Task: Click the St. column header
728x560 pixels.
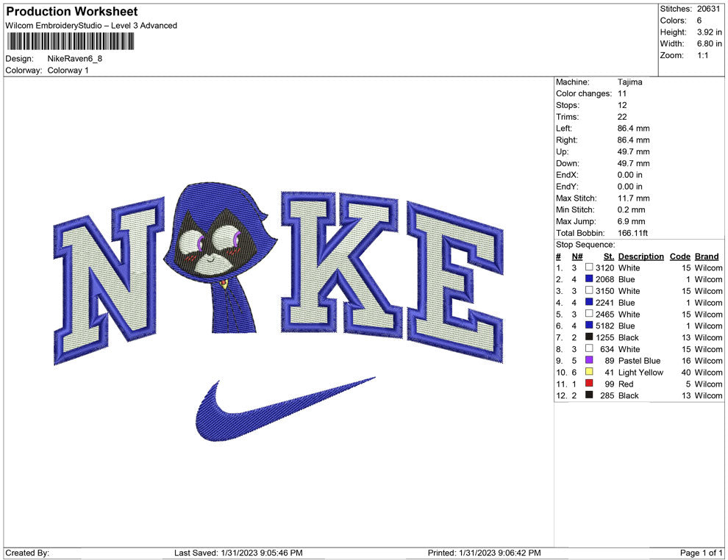Action: click(x=609, y=256)
